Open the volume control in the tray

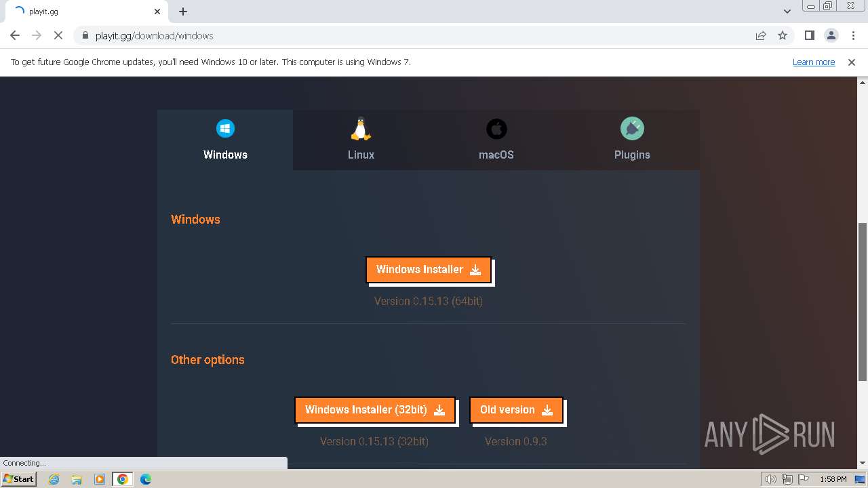tap(771, 479)
